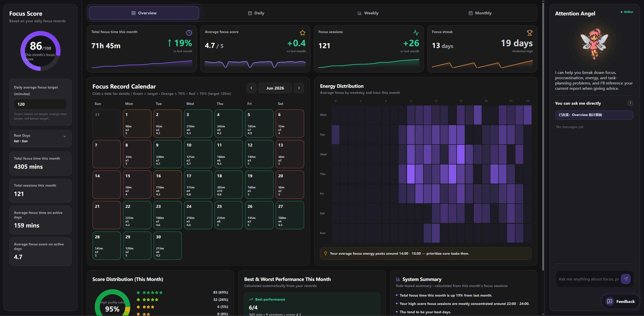The width and height of the screenshot is (644, 316).
Task: Click the 86/100 focus score ring
Action: [x=40, y=51]
